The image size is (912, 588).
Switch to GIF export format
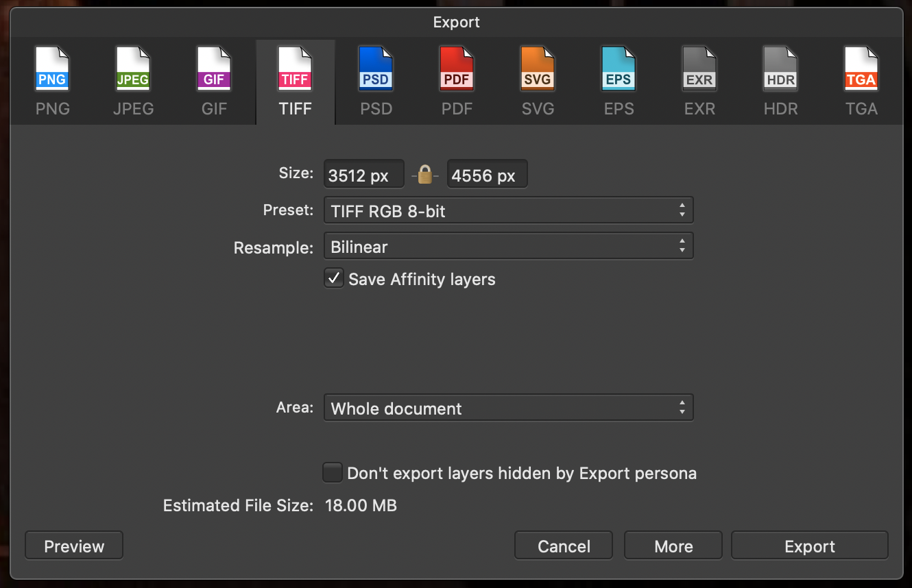[214, 70]
